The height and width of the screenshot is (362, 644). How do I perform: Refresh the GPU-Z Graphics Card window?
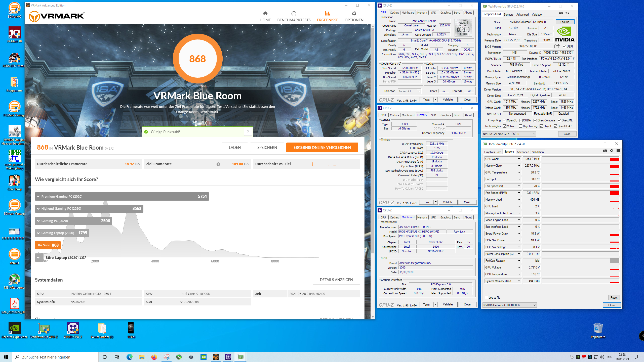click(x=567, y=13)
